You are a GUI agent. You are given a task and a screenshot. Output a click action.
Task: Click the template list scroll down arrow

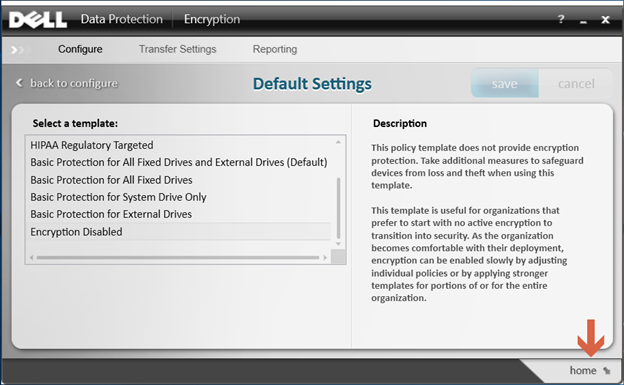[338, 244]
